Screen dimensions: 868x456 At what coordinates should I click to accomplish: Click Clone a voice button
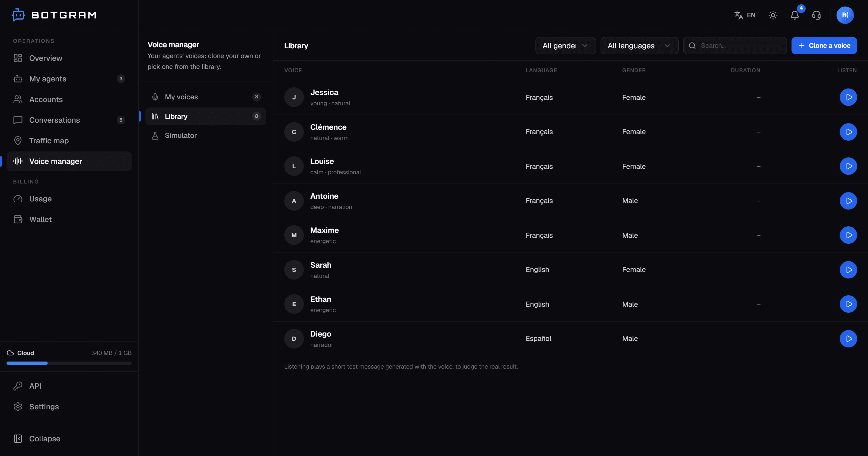tap(824, 46)
